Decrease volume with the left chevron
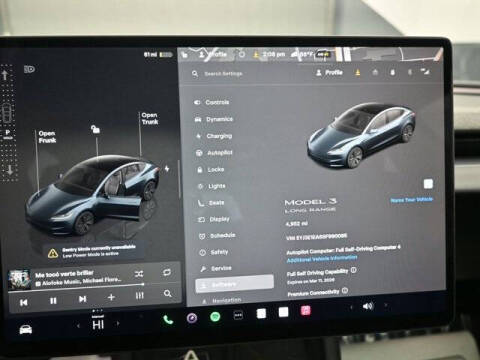Viewport: 480px width, 360px height. coord(351,307)
